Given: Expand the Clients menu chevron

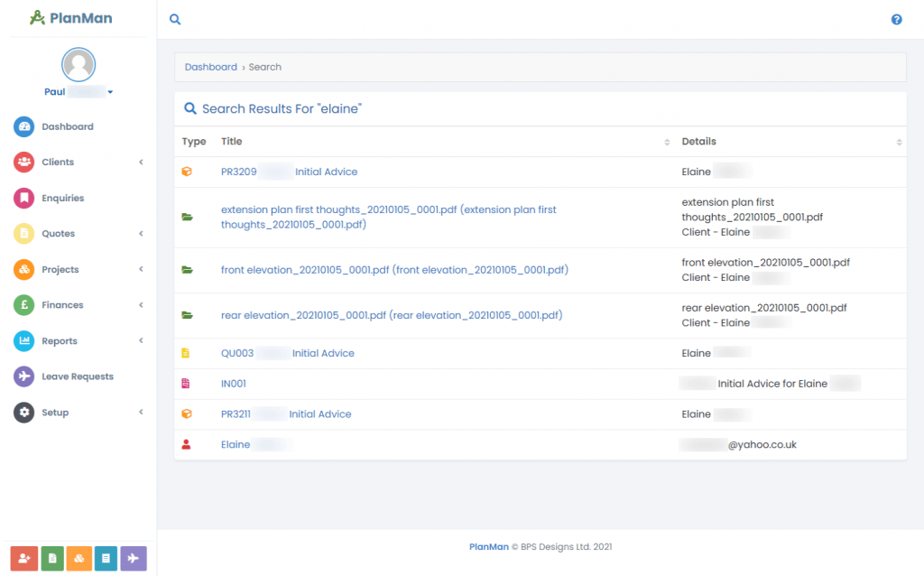Looking at the screenshot, I should coord(141,163).
